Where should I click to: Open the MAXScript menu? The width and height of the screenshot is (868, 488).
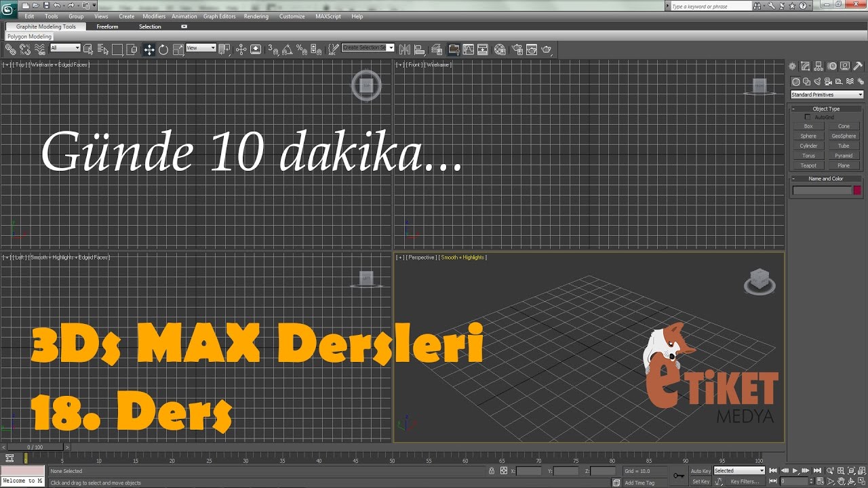pos(328,16)
